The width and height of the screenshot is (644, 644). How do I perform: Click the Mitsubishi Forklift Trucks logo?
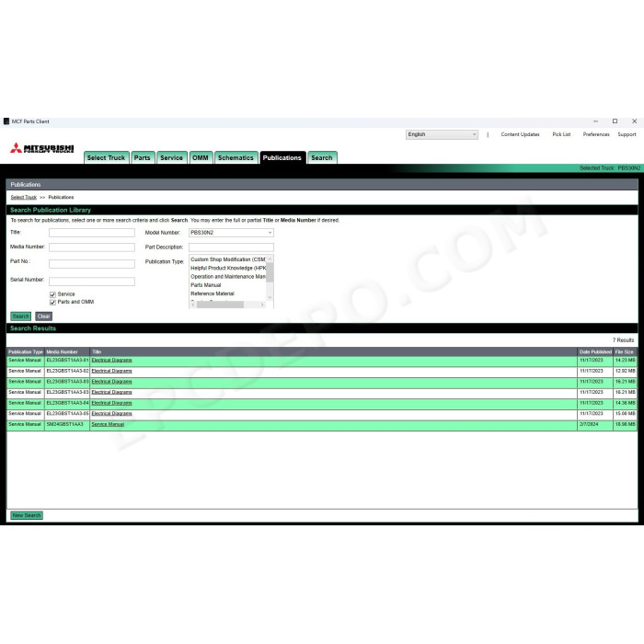click(42, 148)
